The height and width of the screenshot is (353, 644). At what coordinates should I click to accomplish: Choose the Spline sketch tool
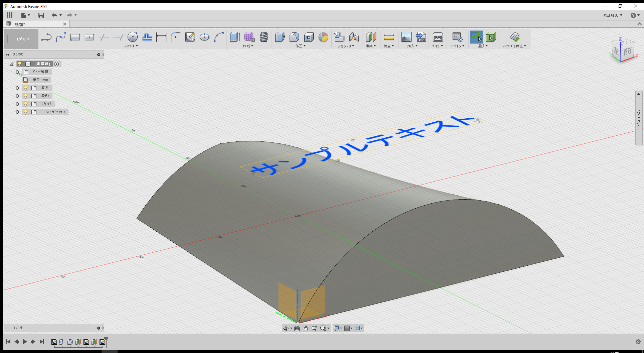(61, 37)
